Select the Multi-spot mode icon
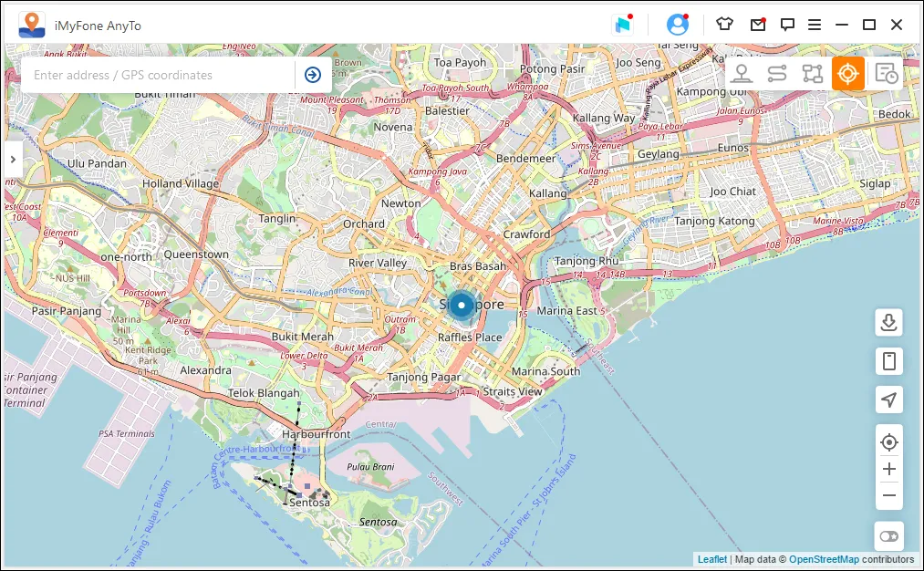Viewport: 924px width, 571px height. pos(812,73)
